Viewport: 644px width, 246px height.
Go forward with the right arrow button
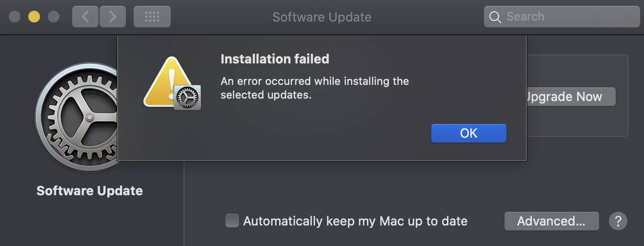113,17
